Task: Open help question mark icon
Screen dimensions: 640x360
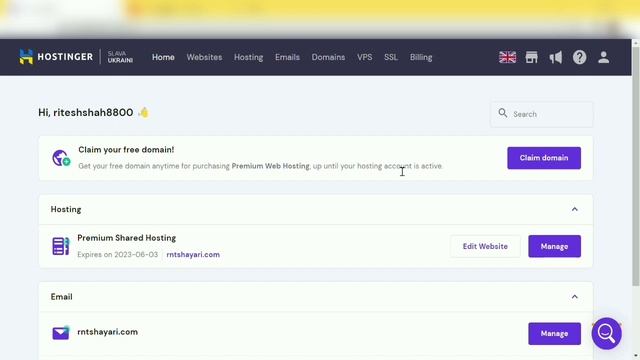Action: tap(579, 57)
